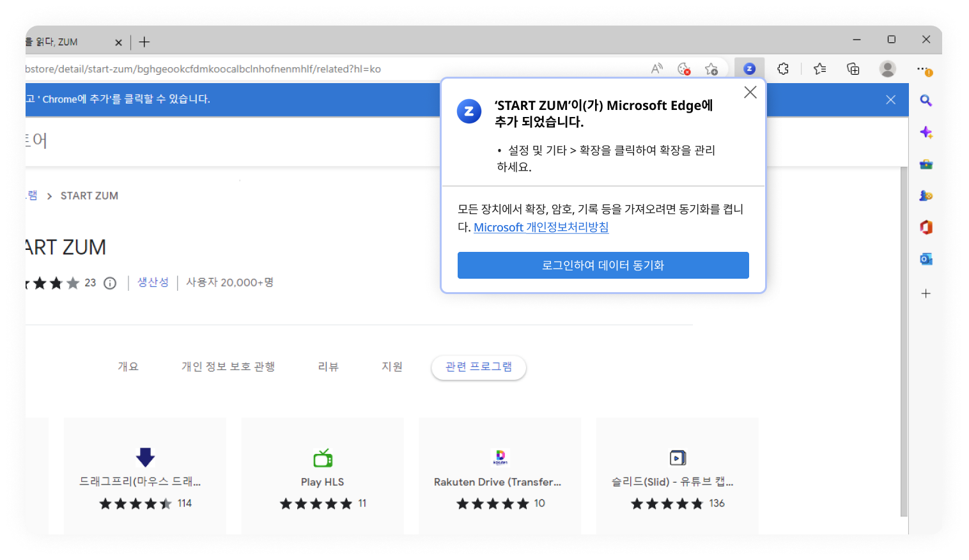Open the Outlook icon in sidebar
This screenshot has width=969, height=560.
pos(926,259)
